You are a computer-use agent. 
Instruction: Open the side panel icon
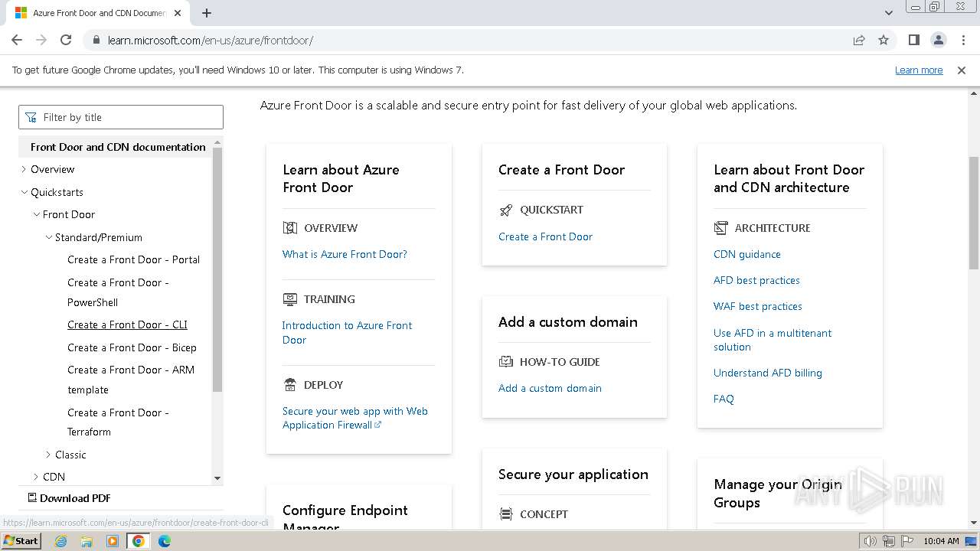tap(914, 40)
